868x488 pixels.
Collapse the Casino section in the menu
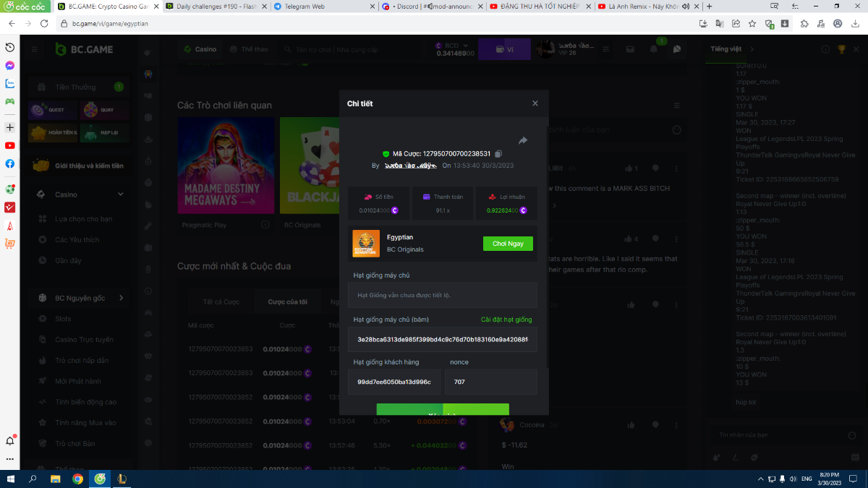(x=121, y=194)
